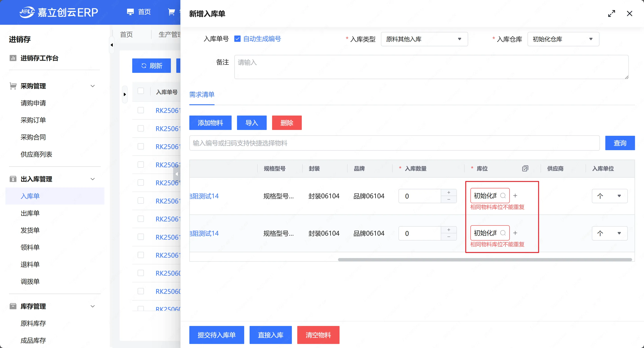This screenshot has height=348, width=644.
Task: Click the 添加物料 button
Action: pyautogui.click(x=210, y=123)
